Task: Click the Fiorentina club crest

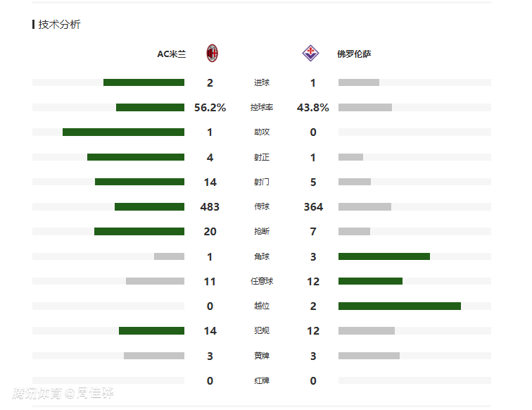Action: click(310, 53)
